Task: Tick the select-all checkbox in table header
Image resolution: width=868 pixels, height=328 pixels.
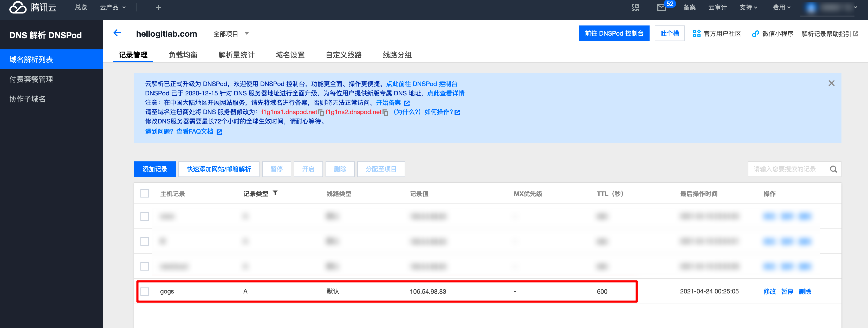Action: [145, 193]
